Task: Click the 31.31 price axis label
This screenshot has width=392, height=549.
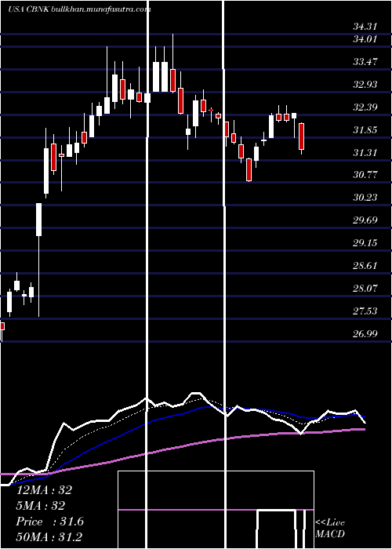Action: coord(365,152)
